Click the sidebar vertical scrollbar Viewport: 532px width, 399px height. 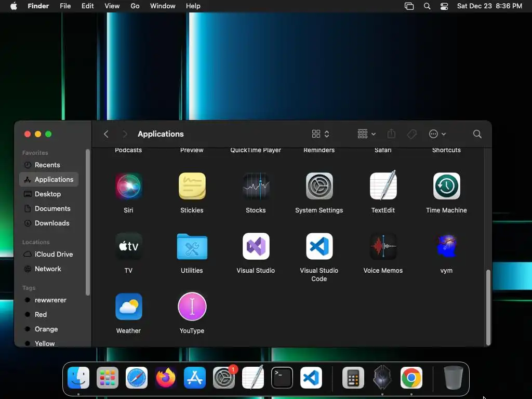(88, 222)
